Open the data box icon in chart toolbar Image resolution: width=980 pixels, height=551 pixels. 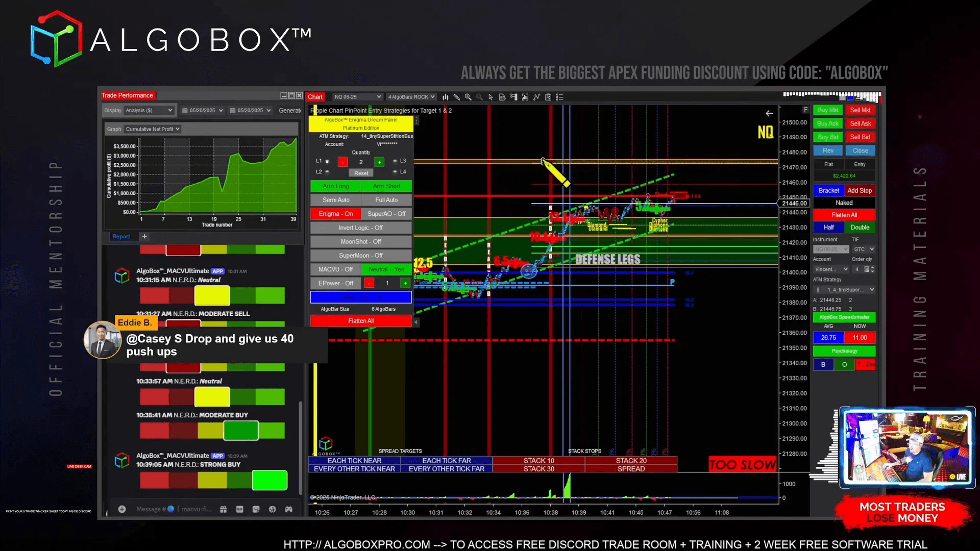(502, 97)
